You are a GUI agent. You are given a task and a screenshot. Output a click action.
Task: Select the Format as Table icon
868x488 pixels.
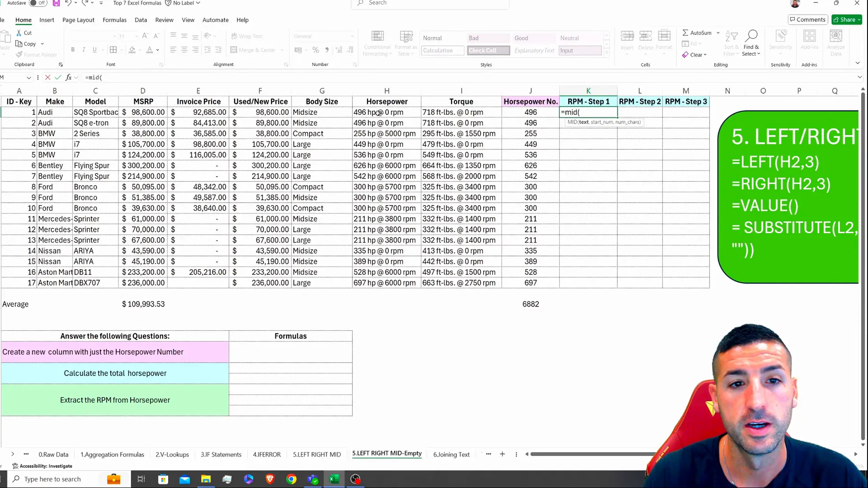coord(406,43)
